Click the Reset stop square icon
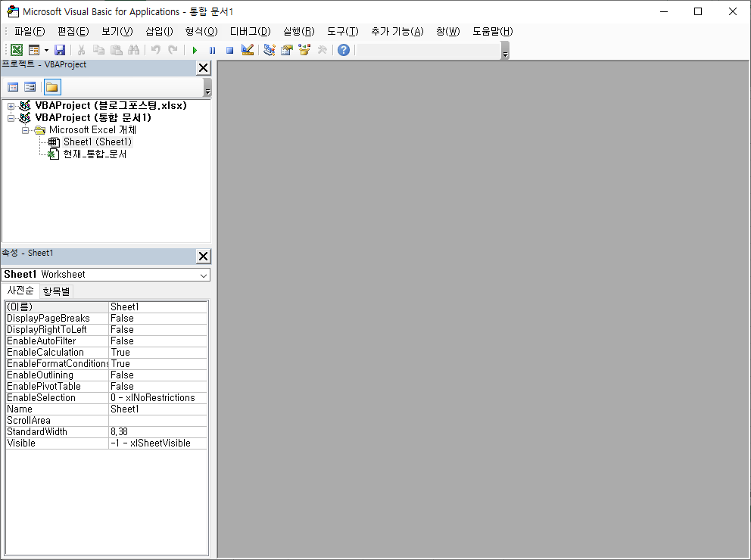 tap(230, 50)
